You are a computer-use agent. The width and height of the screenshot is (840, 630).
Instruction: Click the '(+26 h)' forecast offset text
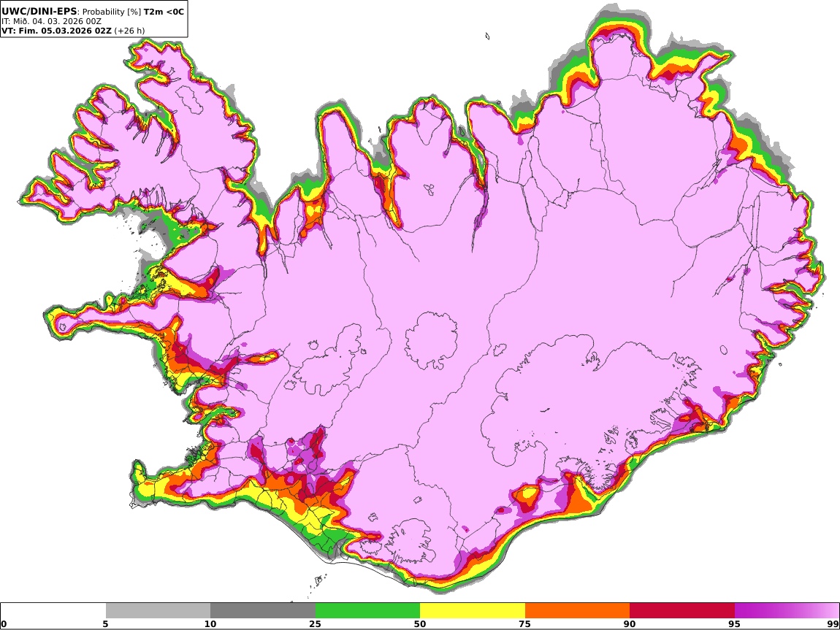pyautogui.click(x=129, y=31)
